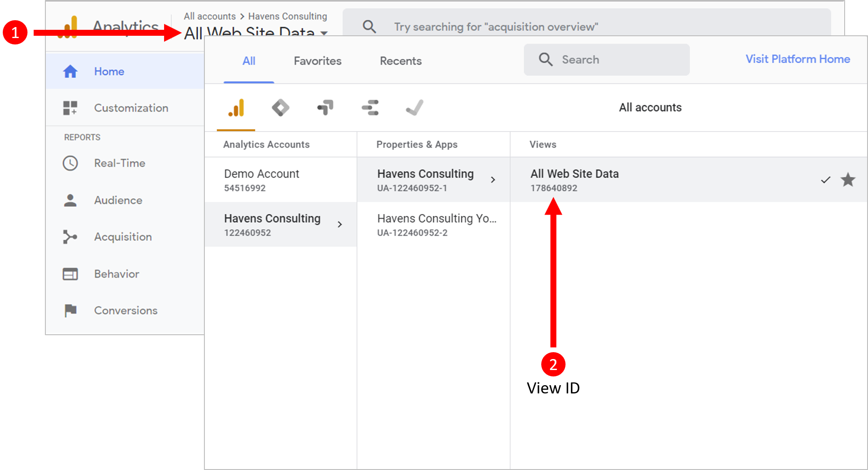
Task: Select the Surveys checkmark product icon
Action: pos(415,108)
